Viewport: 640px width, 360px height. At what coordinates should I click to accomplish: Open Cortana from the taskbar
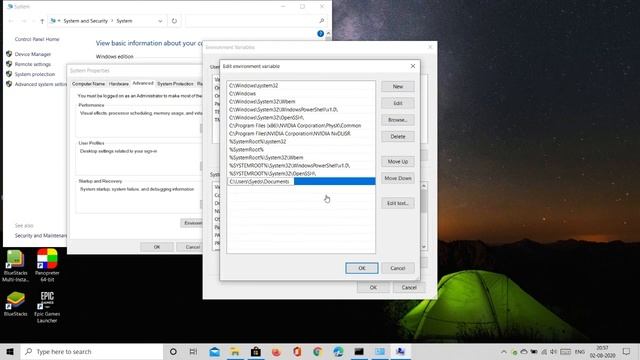(173, 351)
